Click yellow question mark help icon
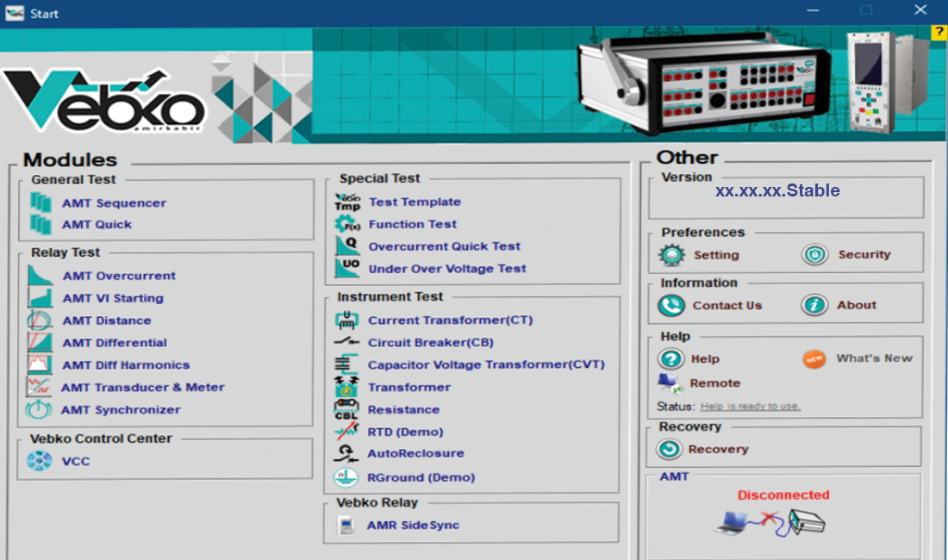Screen dimensions: 948x560 tap(939, 33)
